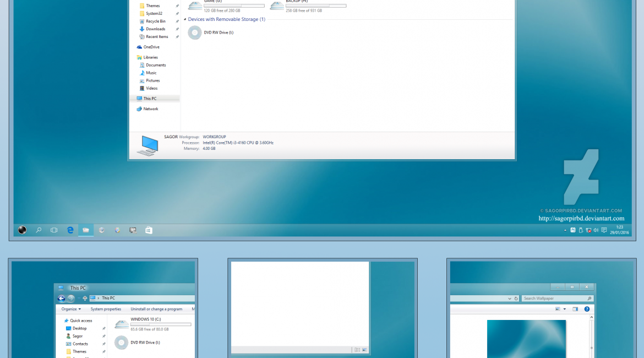
Task: Open Downloads in the main window sidebar
Action: [x=152, y=29]
